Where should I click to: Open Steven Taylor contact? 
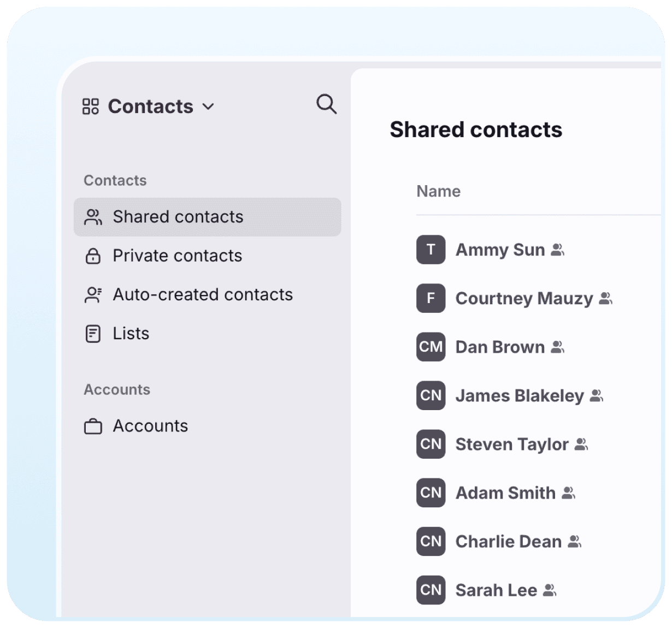tap(512, 444)
